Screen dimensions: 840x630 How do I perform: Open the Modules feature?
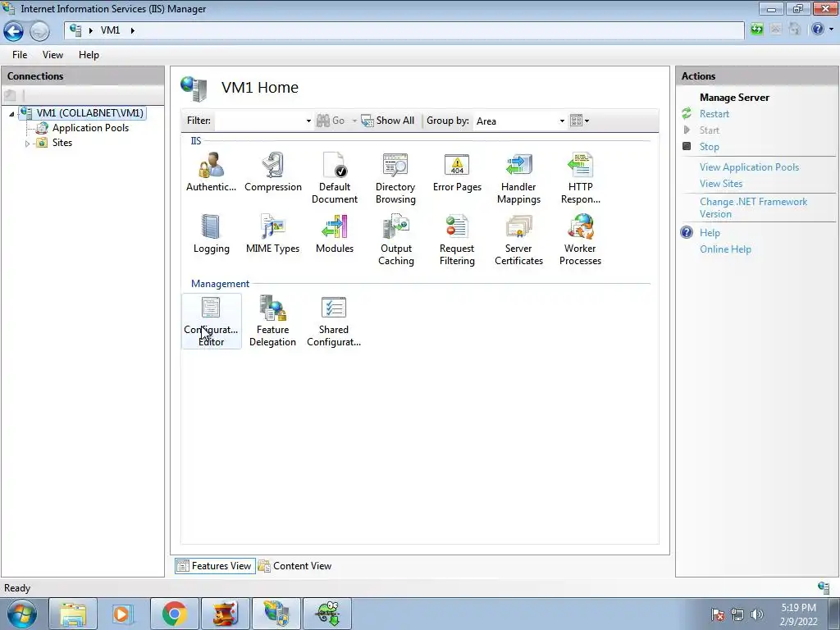pyautogui.click(x=335, y=234)
